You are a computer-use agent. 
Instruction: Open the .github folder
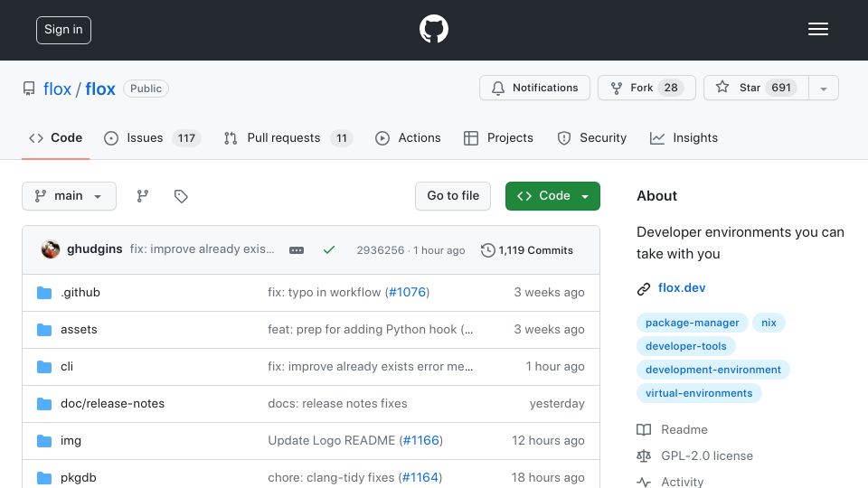point(80,292)
